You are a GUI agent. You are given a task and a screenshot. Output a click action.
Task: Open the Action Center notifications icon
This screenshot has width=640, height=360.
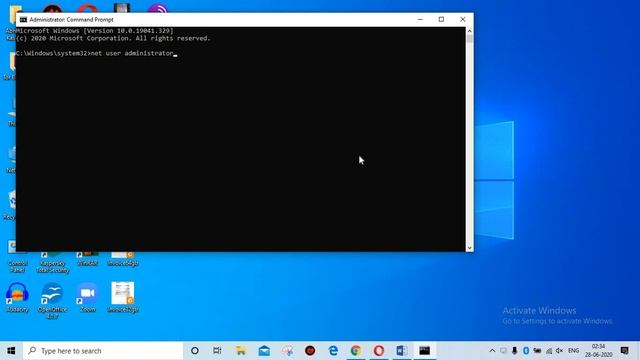pyautogui.click(x=624, y=351)
